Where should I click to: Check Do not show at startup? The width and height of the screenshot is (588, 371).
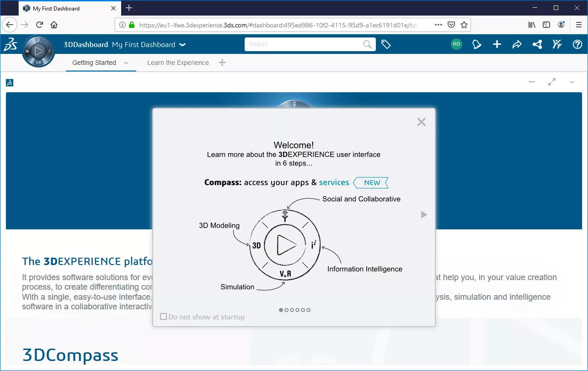pos(163,317)
